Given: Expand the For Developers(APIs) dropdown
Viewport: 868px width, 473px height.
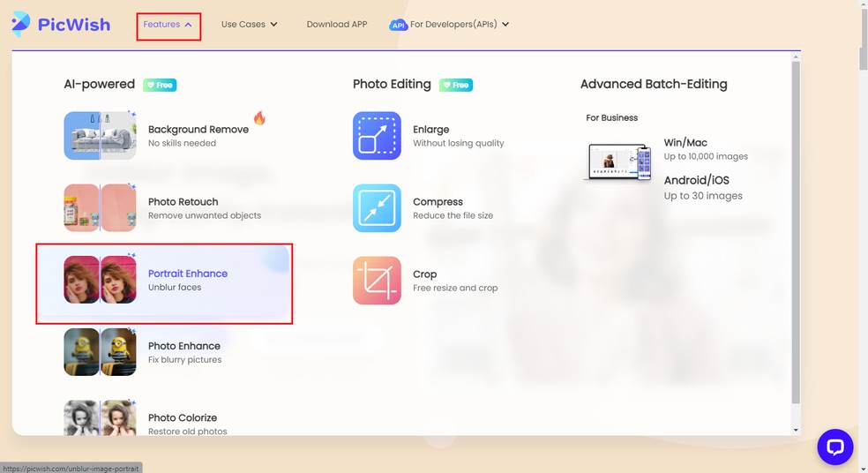Looking at the screenshot, I should click(x=459, y=25).
